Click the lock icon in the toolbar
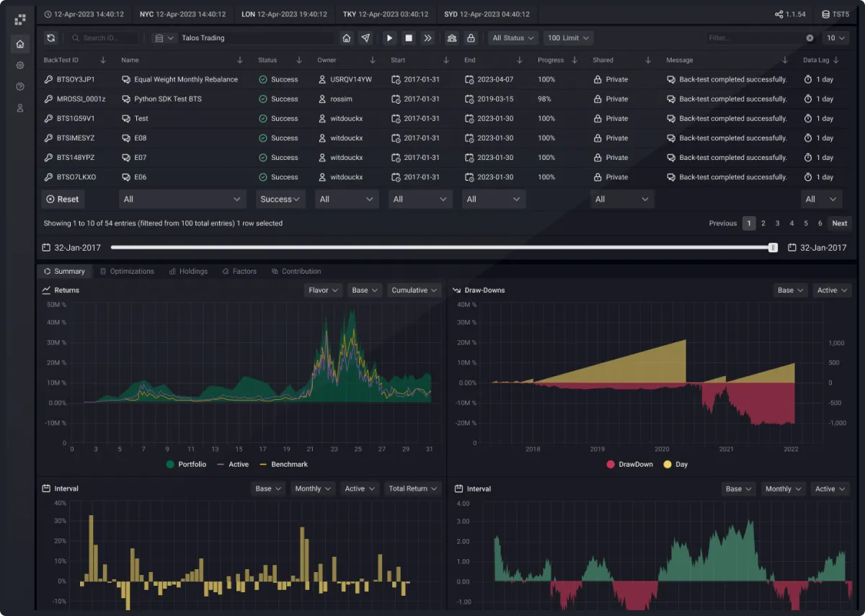Viewport: 865px width, 616px height. click(472, 37)
